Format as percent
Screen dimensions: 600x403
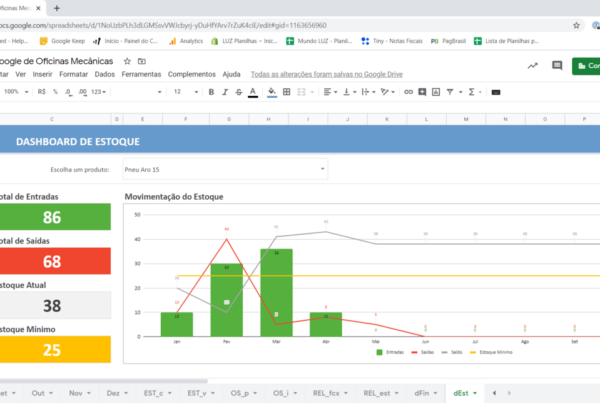[55, 92]
